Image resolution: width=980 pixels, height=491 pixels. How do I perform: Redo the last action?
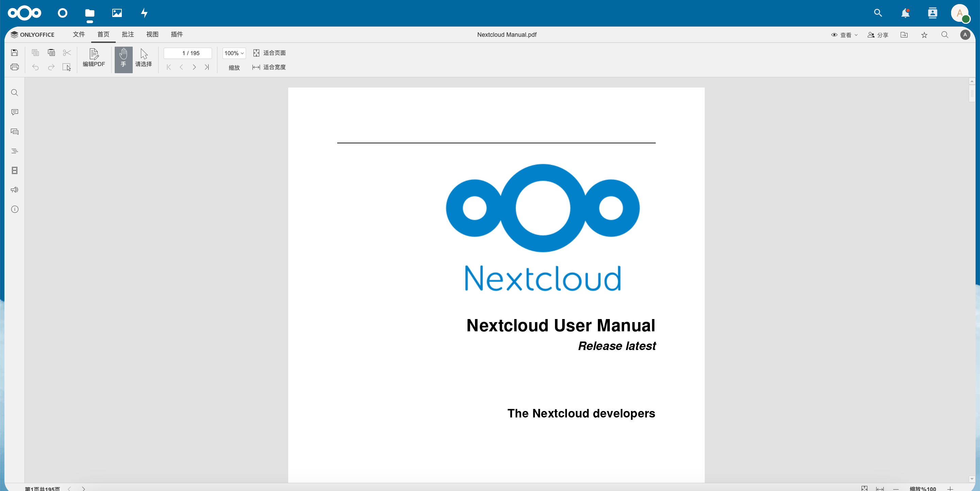pos(51,67)
